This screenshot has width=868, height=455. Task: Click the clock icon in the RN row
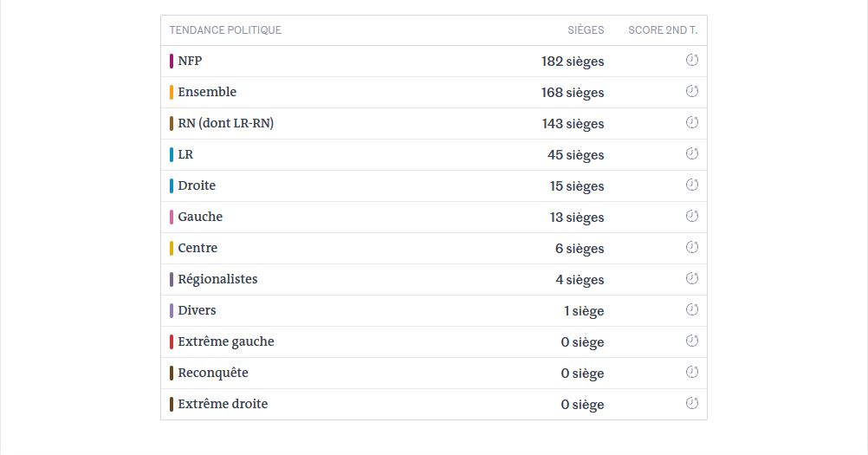click(x=691, y=123)
